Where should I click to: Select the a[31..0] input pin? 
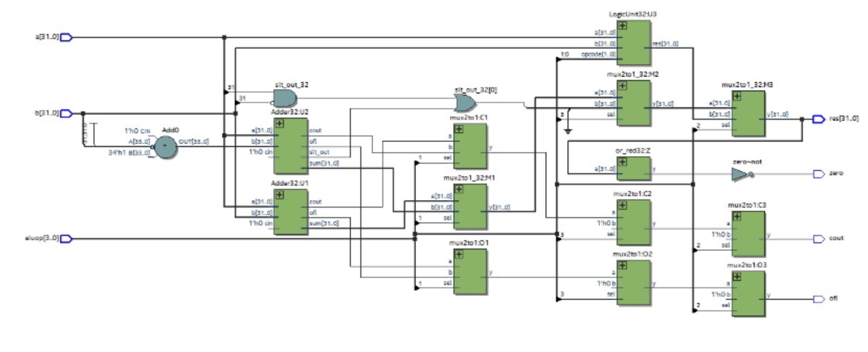[66, 37]
